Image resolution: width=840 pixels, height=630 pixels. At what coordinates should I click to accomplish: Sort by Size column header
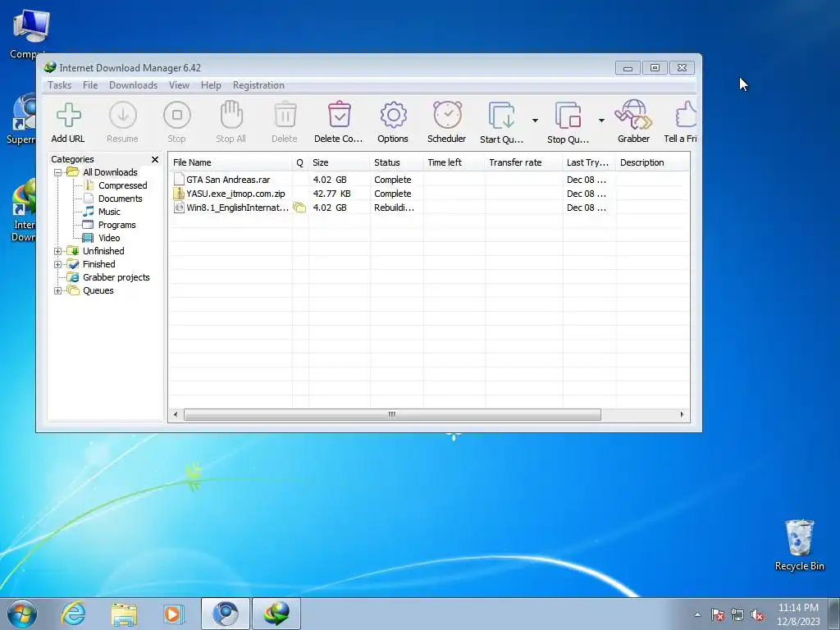(339, 162)
